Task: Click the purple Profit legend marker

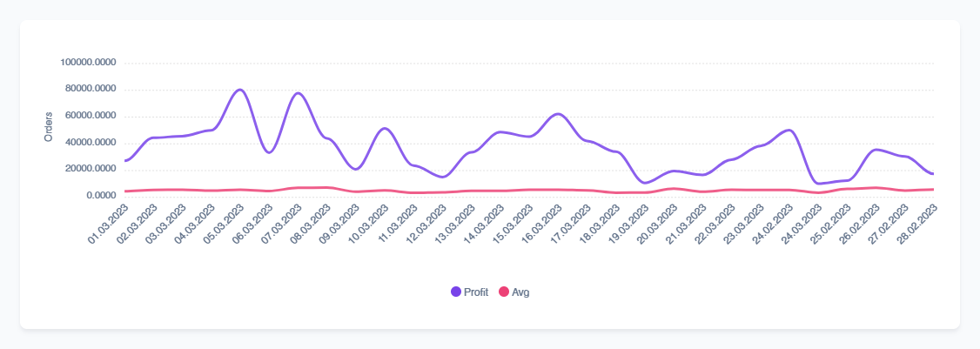Action: point(457,292)
